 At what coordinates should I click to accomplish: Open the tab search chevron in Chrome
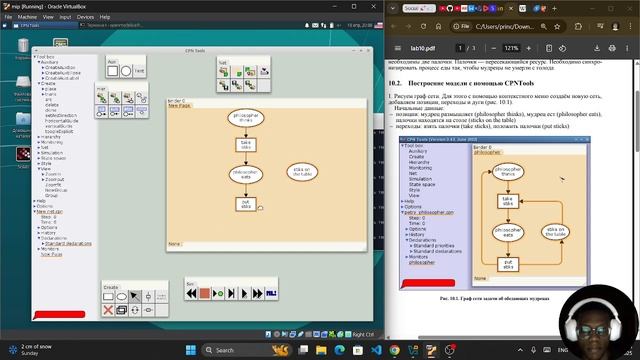click(393, 8)
